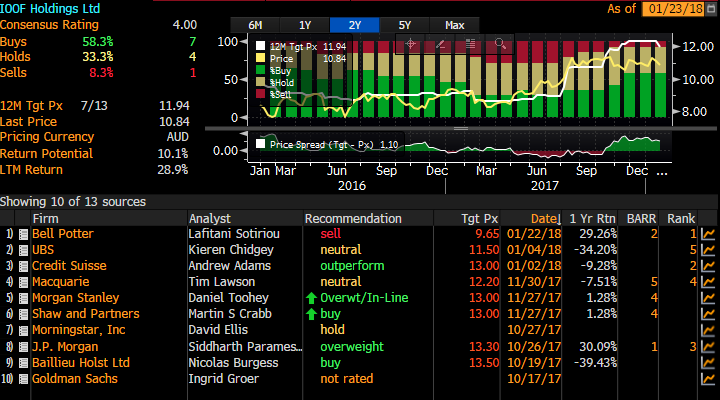The width and height of the screenshot is (720, 400).
Task: Toggle the yellow Price series in legend
Action: tap(261, 58)
